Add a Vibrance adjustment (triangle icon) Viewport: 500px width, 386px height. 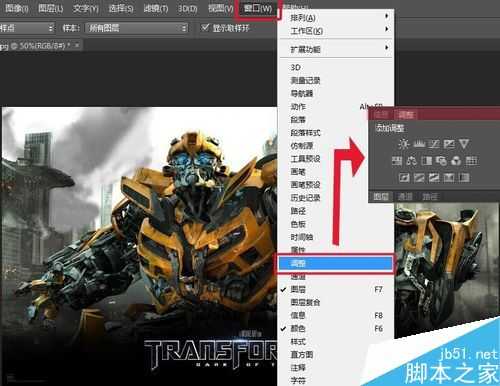(x=464, y=144)
